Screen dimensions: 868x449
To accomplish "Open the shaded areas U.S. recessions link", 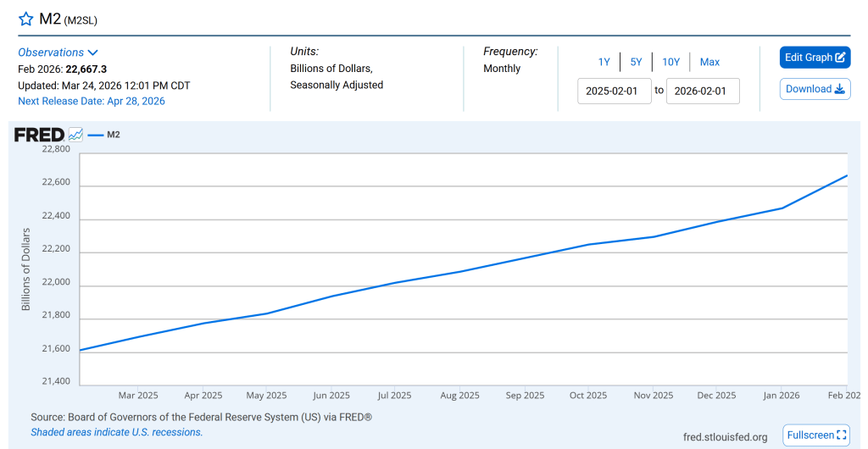I will click(117, 432).
